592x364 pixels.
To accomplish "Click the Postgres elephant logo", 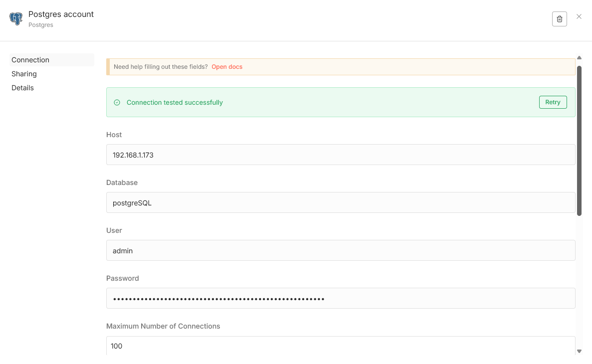I will point(16,19).
